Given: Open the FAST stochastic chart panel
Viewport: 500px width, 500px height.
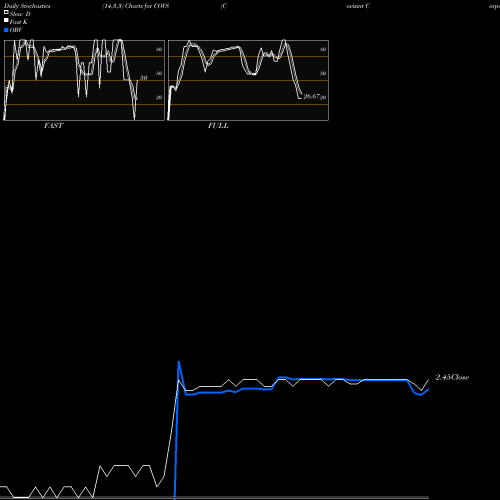Looking at the screenshot, I should click(x=84, y=80).
